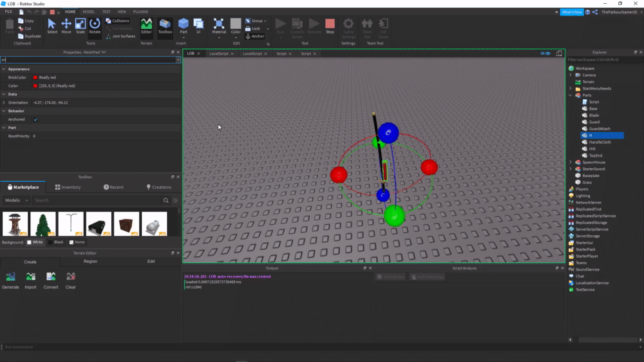Screen dimensions: 644x362
Task: Open Game Settings
Action: 348,28
